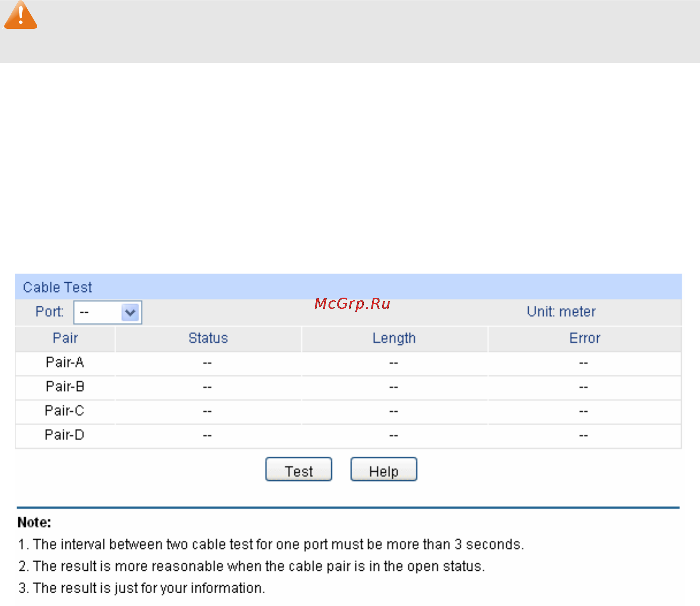This screenshot has width=700, height=606.
Task: Open the Port dropdown list
Action: point(108,312)
